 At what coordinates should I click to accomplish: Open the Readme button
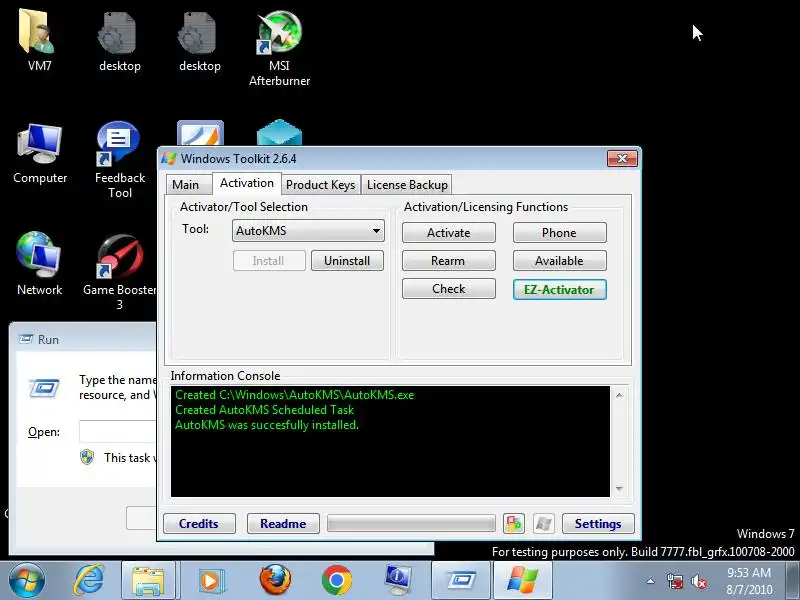pyautogui.click(x=283, y=523)
